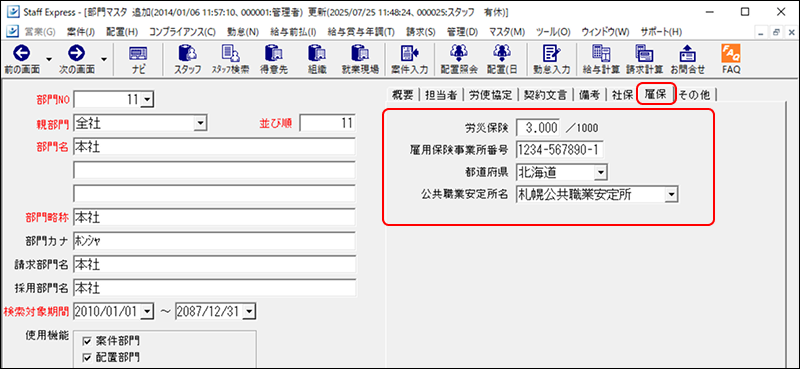Click the 部門名 field containing 本社
Viewport: 800px width, 369px height.
pyautogui.click(x=214, y=147)
